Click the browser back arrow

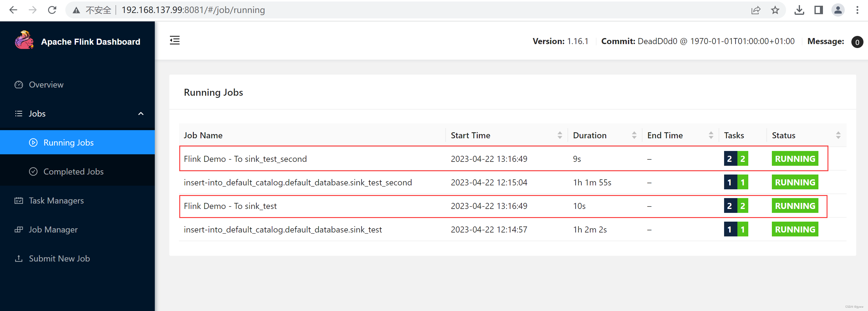point(13,10)
